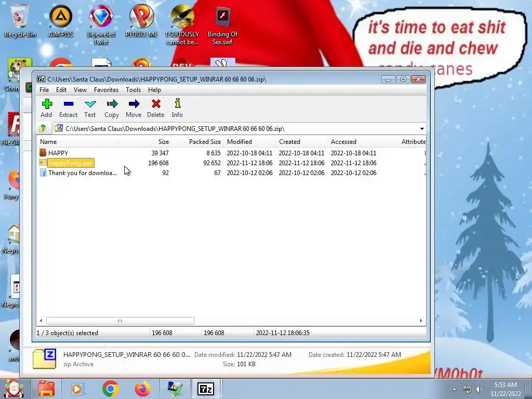Sort by the Size column header

click(145, 142)
